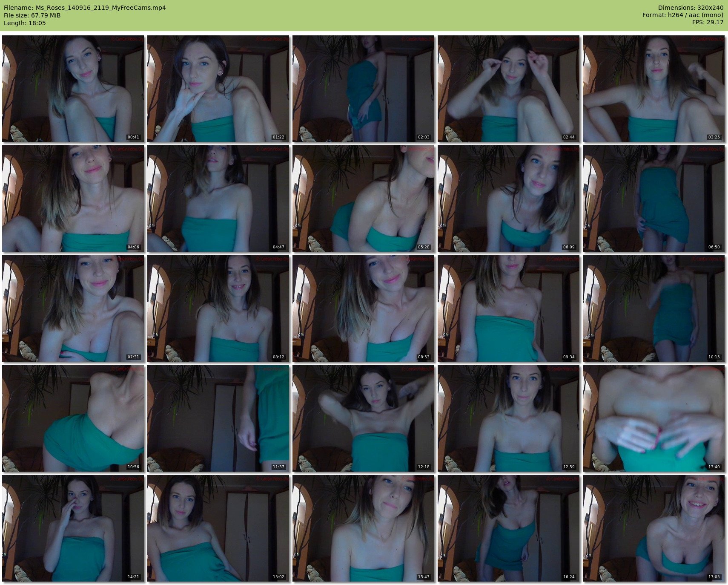Select the frame timestamped 11:37
This screenshot has width=728, height=585.
tap(218, 418)
